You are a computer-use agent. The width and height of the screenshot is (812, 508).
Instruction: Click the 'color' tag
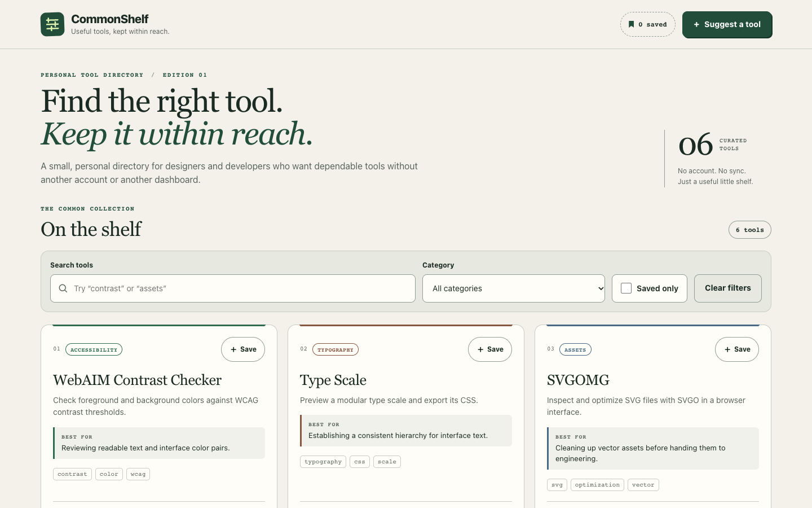109,474
